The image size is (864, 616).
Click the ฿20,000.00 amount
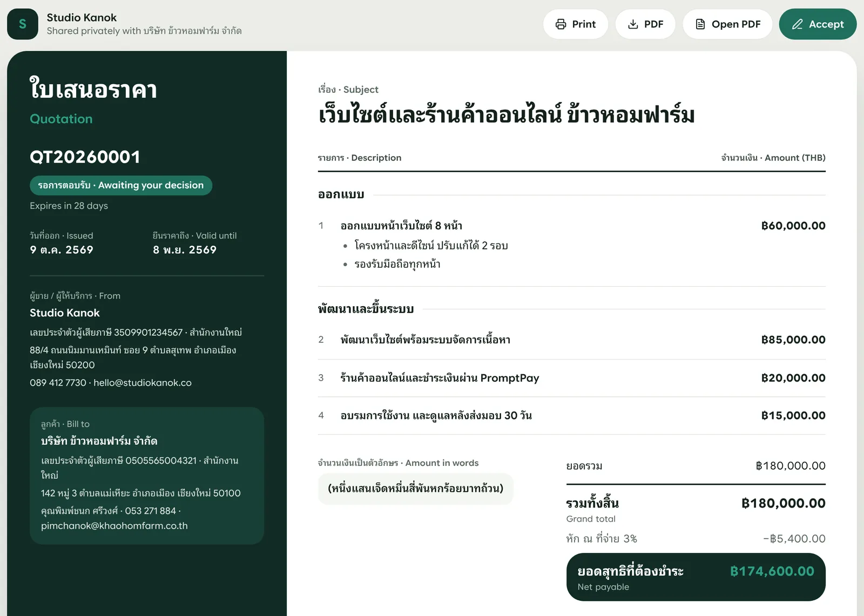(x=793, y=378)
